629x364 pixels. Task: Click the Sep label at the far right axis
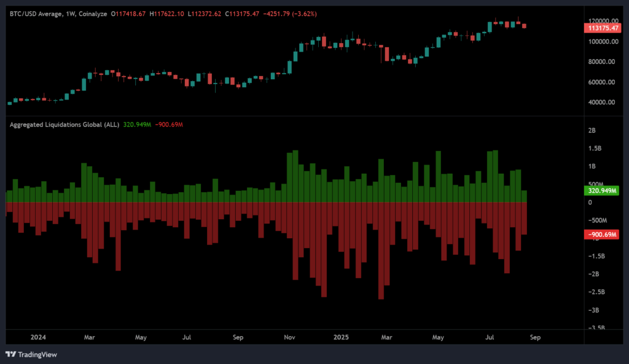coord(535,337)
